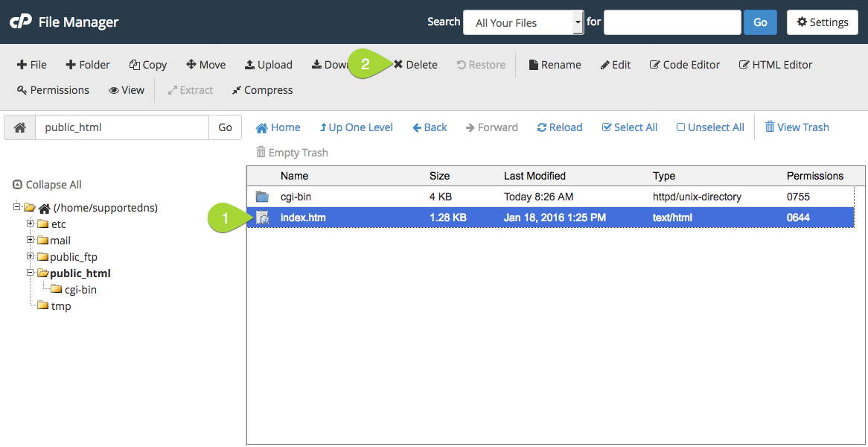Collapse the /home/supportedns root node
Screen dimensions: 868x447
(x=16, y=207)
